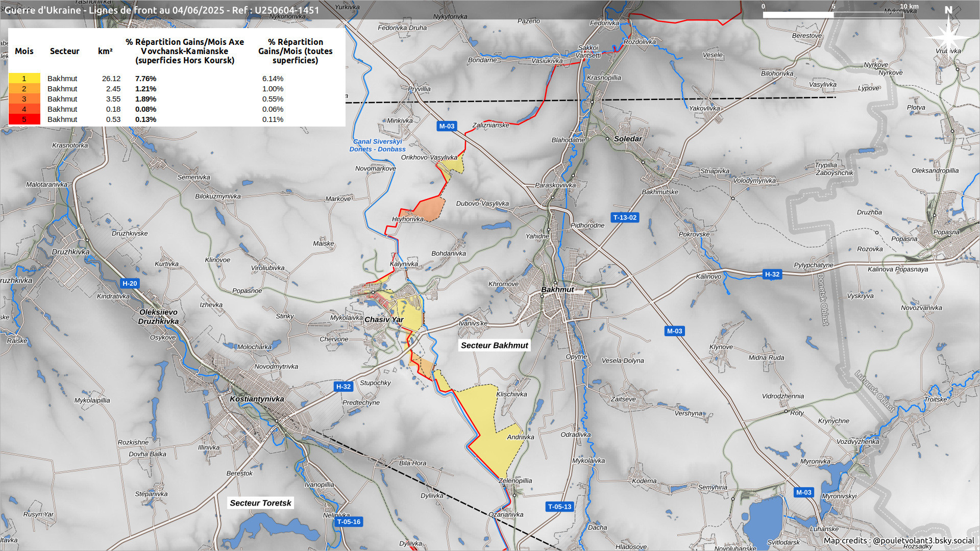Click the Orikhovo-Vasylivka label

coord(429,157)
